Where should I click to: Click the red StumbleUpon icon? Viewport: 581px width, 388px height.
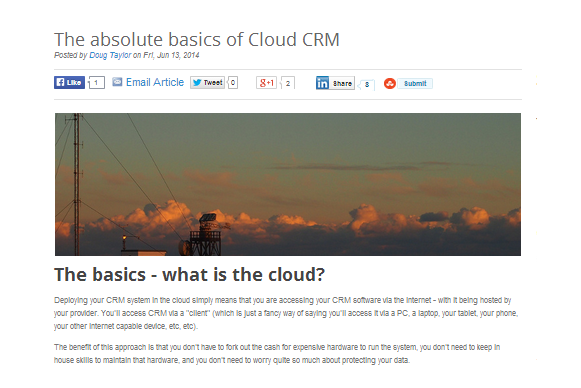click(x=390, y=83)
